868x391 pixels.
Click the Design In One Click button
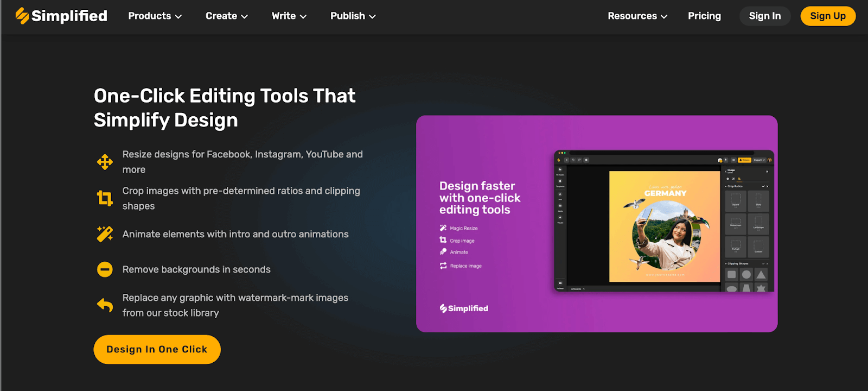pos(157,349)
